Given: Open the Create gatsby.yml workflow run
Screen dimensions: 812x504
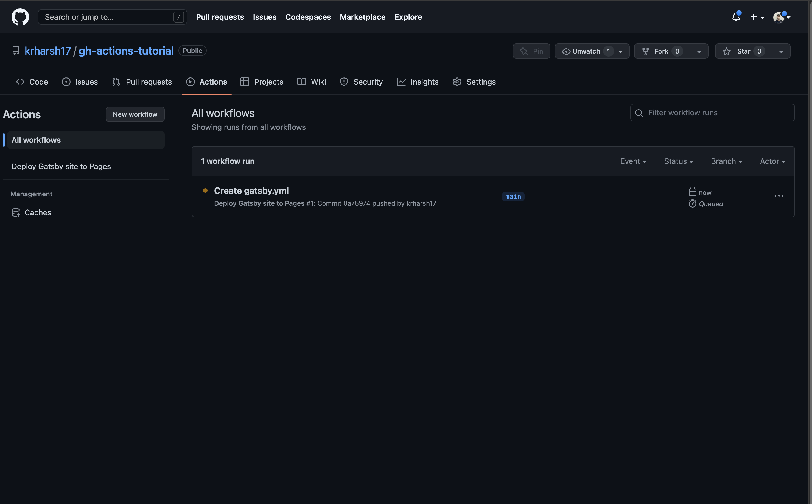Looking at the screenshot, I should point(251,191).
